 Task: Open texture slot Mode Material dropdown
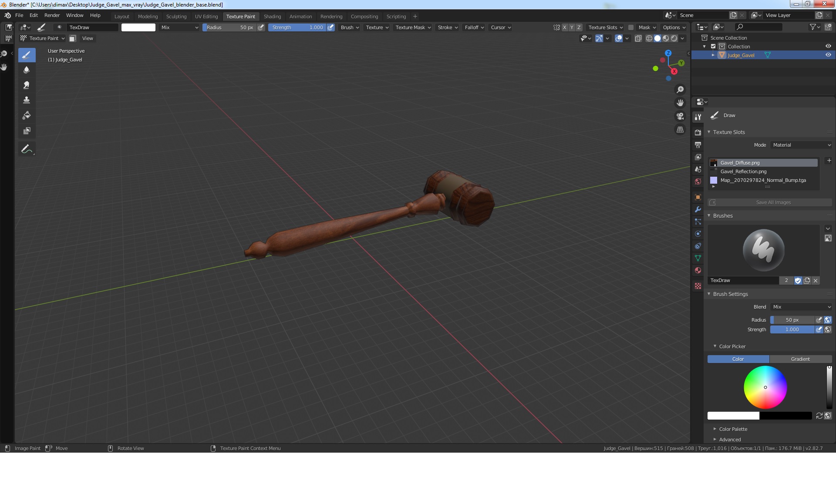pos(801,145)
